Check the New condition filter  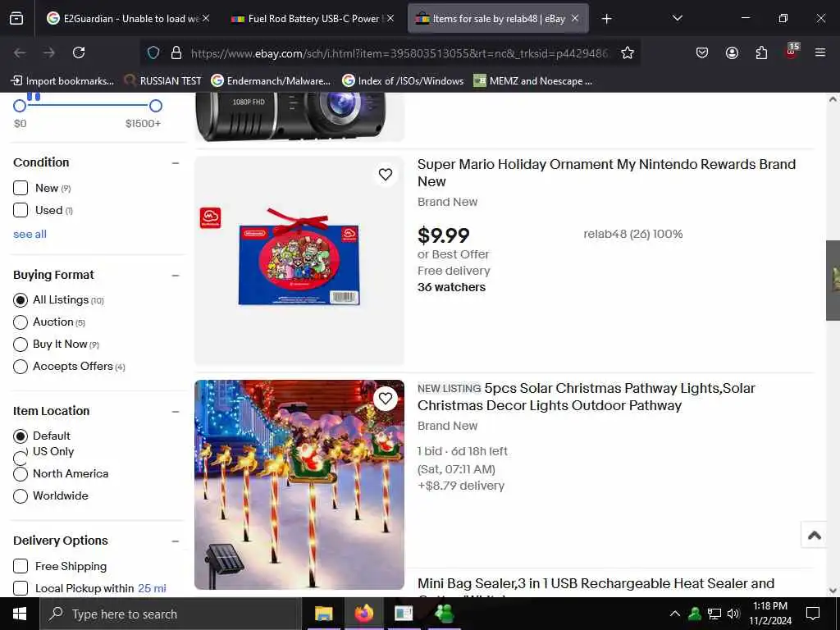point(21,188)
